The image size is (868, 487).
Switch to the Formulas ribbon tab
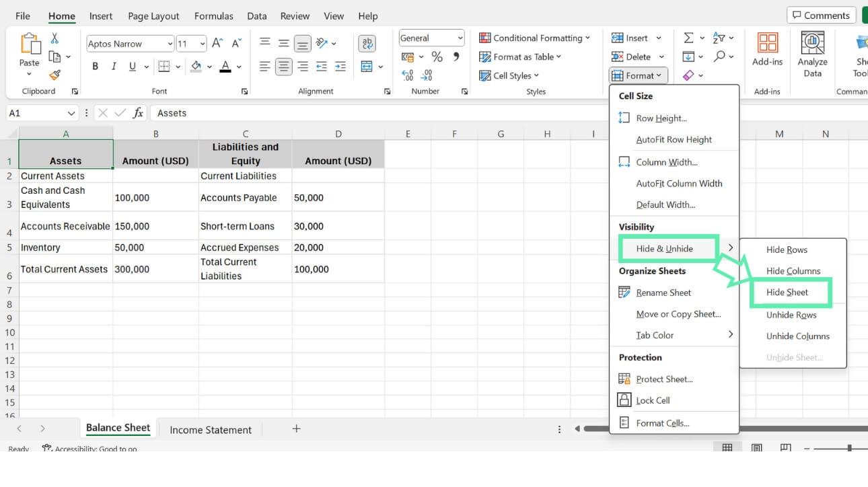pyautogui.click(x=213, y=15)
